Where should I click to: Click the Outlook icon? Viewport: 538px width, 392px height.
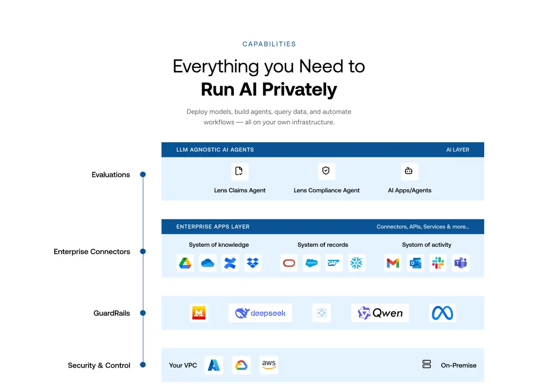tap(416, 263)
